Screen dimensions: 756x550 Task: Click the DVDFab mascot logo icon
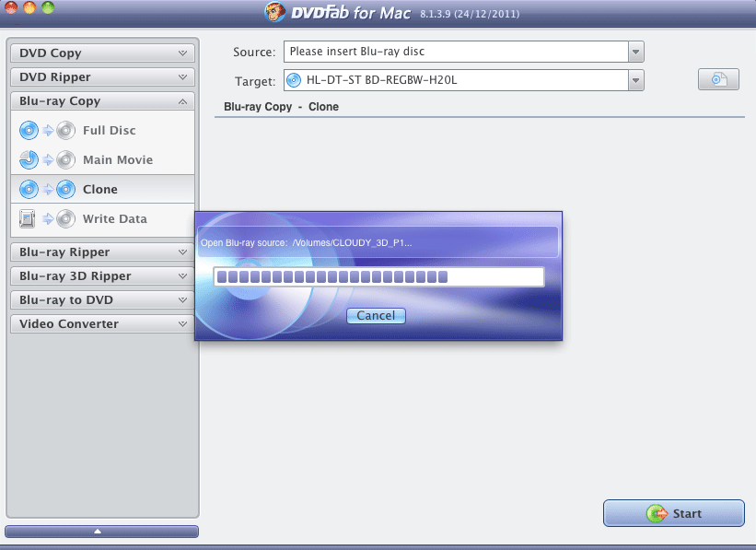(x=275, y=12)
